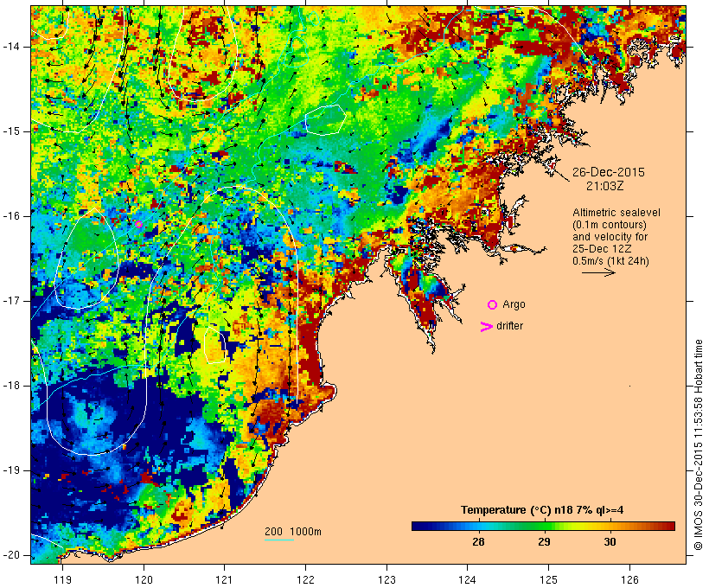Viewport: 709px width, 588px height.
Task: Click the 'and velocity for' text
Action: 610,237
